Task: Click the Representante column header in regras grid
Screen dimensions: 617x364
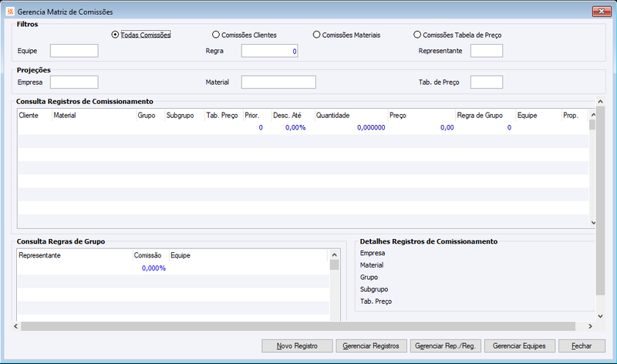Action: [x=75, y=255]
